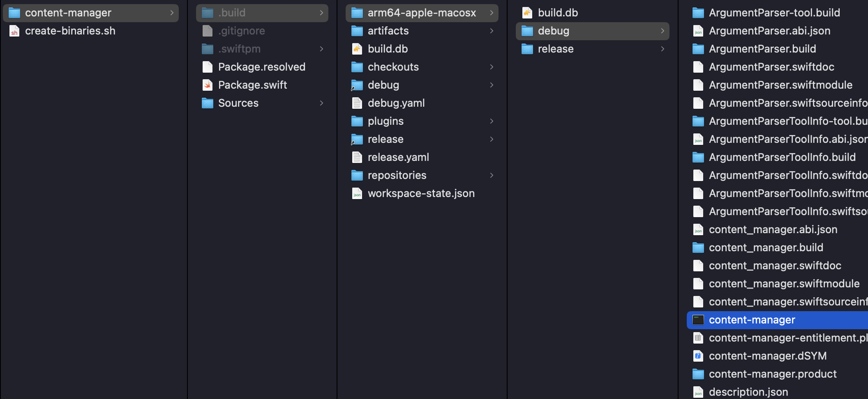
Task: Expand the release folder chevron in fourth column
Action: tap(662, 49)
